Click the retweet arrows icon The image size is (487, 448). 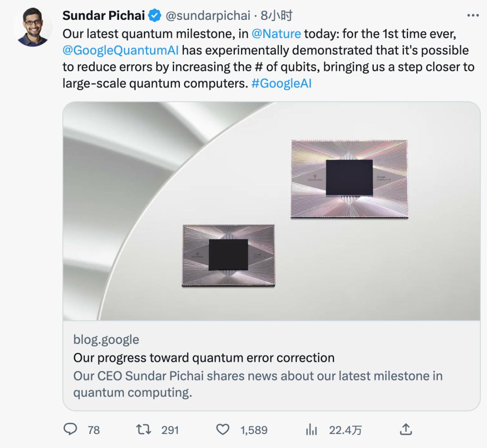click(x=144, y=429)
